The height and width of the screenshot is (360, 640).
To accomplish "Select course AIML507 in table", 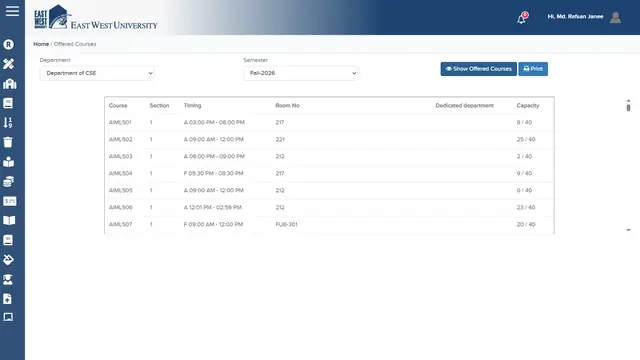I will (x=120, y=224).
